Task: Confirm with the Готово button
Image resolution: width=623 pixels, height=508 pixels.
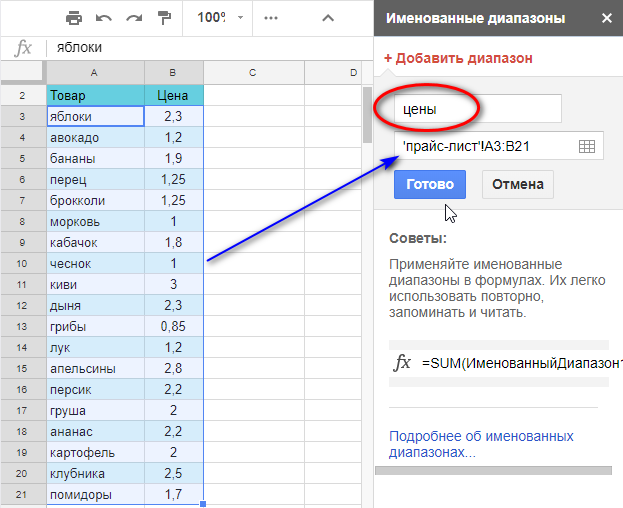Action: click(x=430, y=184)
